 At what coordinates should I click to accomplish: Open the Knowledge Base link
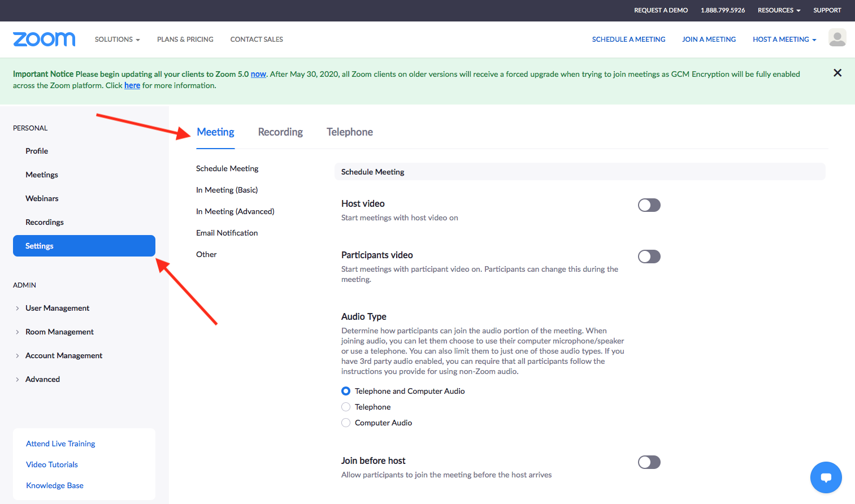(55, 485)
